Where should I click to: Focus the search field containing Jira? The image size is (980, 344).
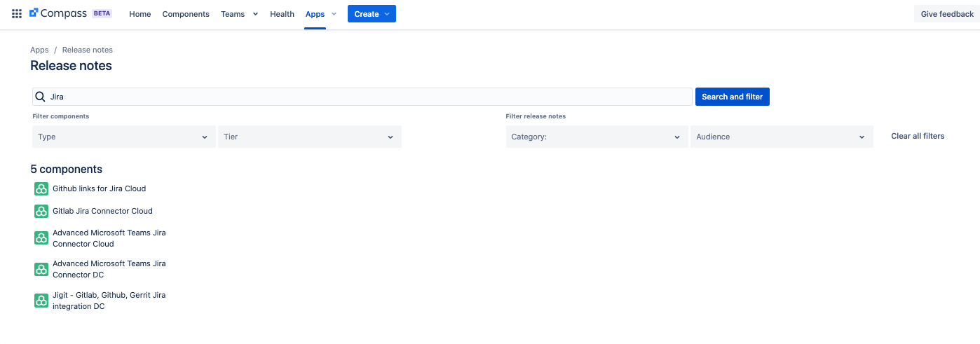click(365, 97)
